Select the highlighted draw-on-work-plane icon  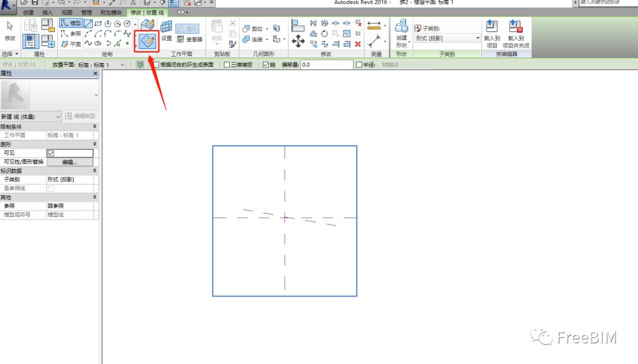pyautogui.click(x=147, y=41)
